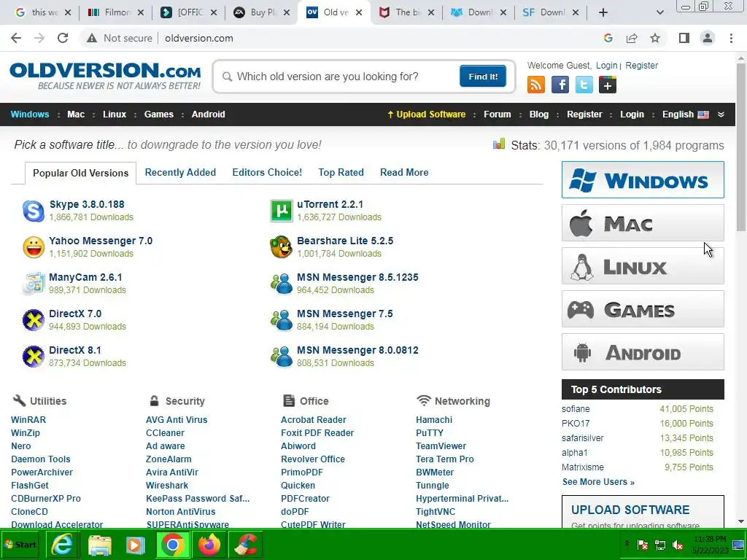Open the Read More tab
The height and width of the screenshot is (560, 747).
(x=404, y=172)
